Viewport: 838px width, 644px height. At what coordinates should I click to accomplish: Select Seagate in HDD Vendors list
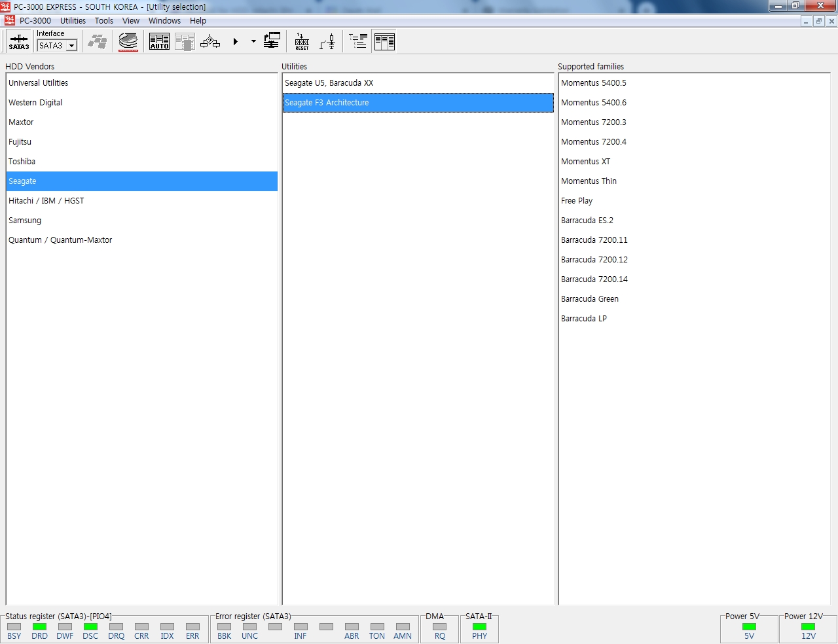click(142, 181)
